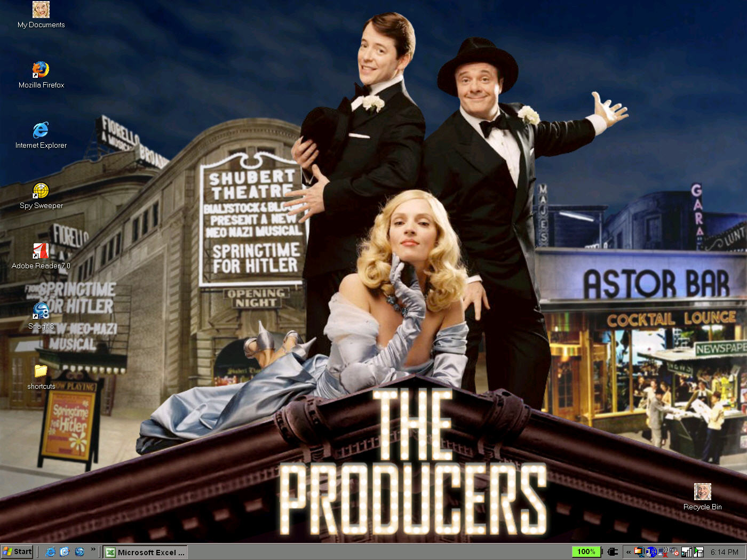Click the second Quick Launch icon
The width and height of the screenshot is (747, 560).
65,552
